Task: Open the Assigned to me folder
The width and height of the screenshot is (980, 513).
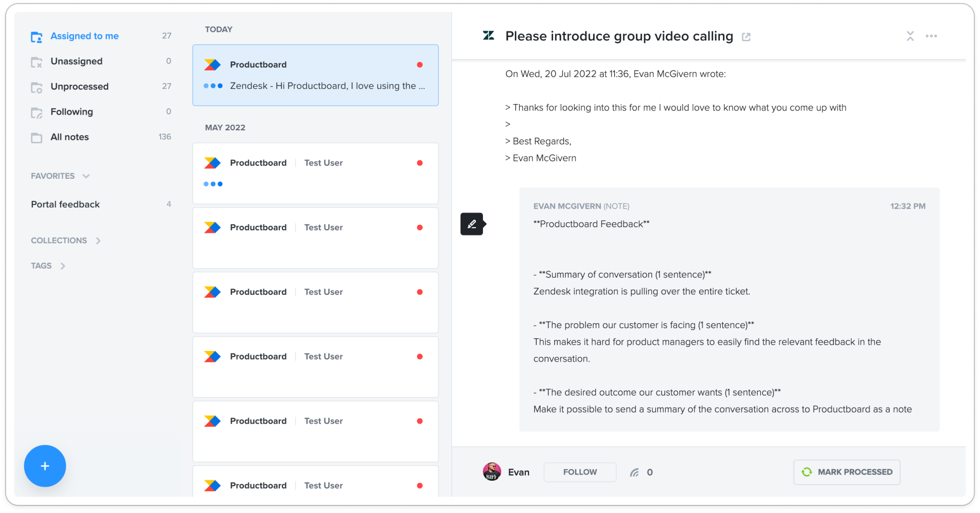Action: pyautogui.click(x=84, y=36)
